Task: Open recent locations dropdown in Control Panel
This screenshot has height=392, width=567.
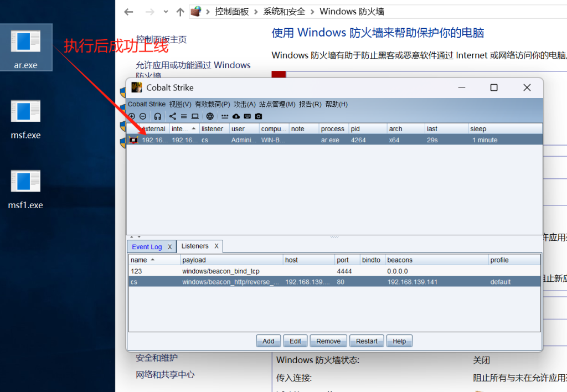Action: [166, 12]
